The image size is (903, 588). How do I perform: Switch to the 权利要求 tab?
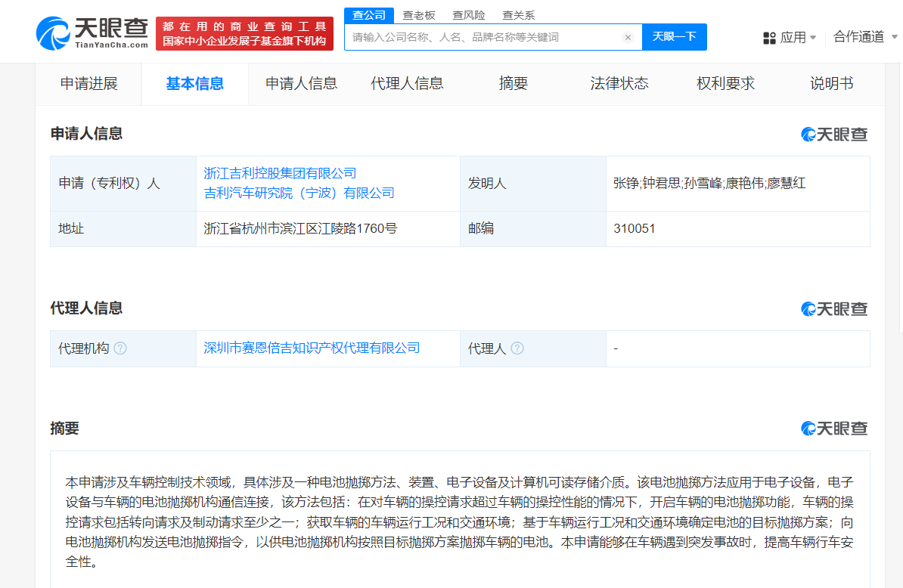pyautogui.click(x=725, y=84)
